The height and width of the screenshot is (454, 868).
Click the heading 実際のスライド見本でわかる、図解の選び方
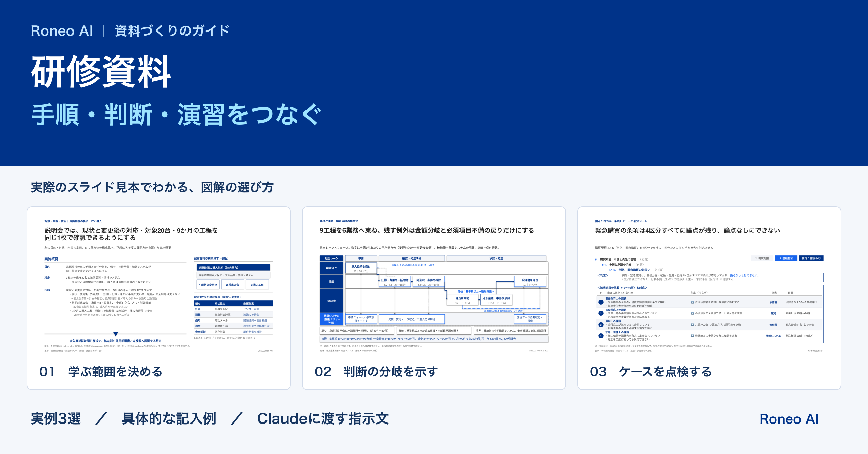coord(152,187)
